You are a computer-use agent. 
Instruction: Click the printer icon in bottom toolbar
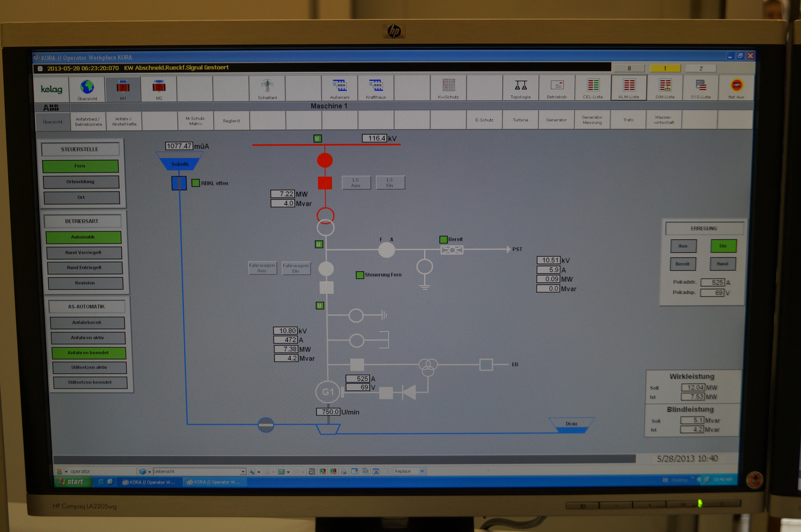coord(344,471)
